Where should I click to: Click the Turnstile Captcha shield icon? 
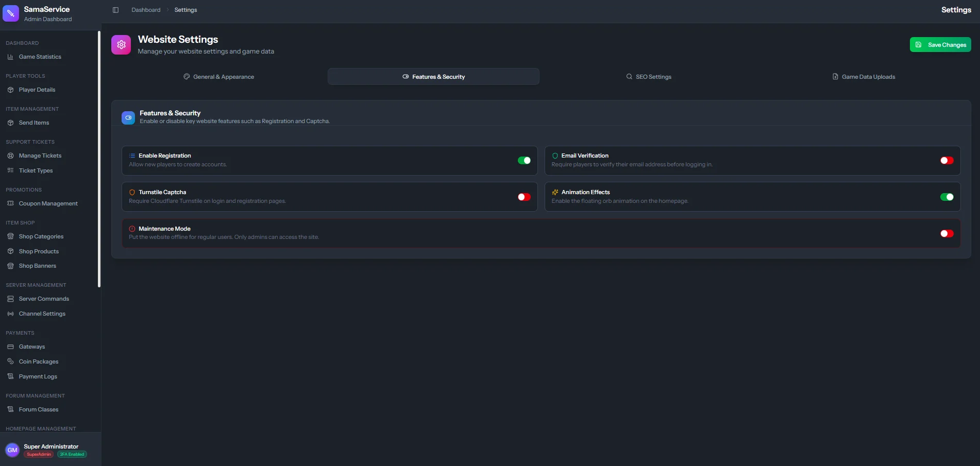point(132,192)
